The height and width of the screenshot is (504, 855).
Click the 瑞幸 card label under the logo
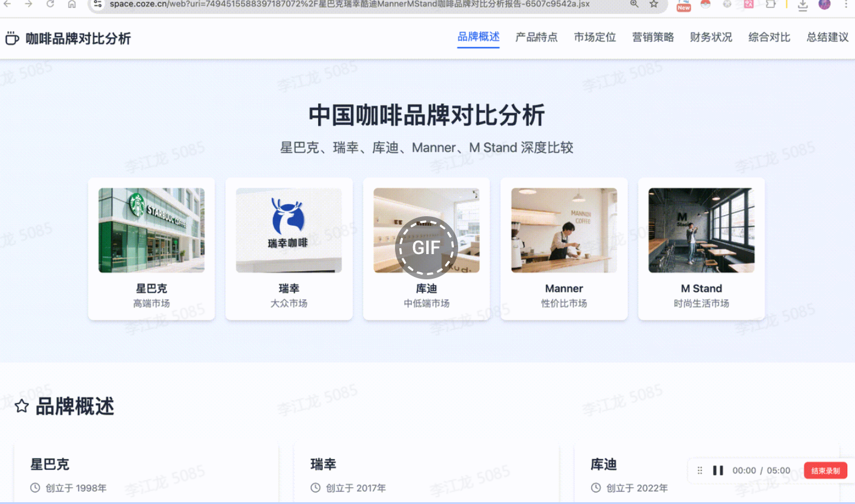[289, 288]
